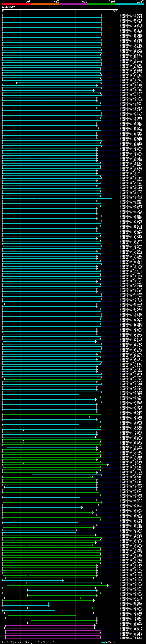
Task: Click hit label UniRef100_A9NL27
Action: [x=131, y=57]
